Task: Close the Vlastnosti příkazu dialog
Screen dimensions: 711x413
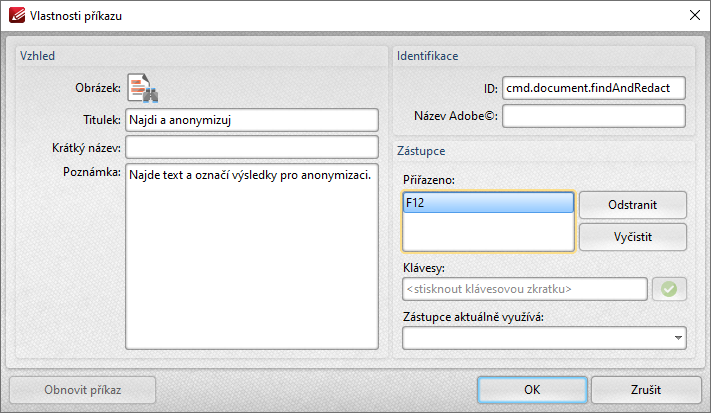Action: [694, 15]
